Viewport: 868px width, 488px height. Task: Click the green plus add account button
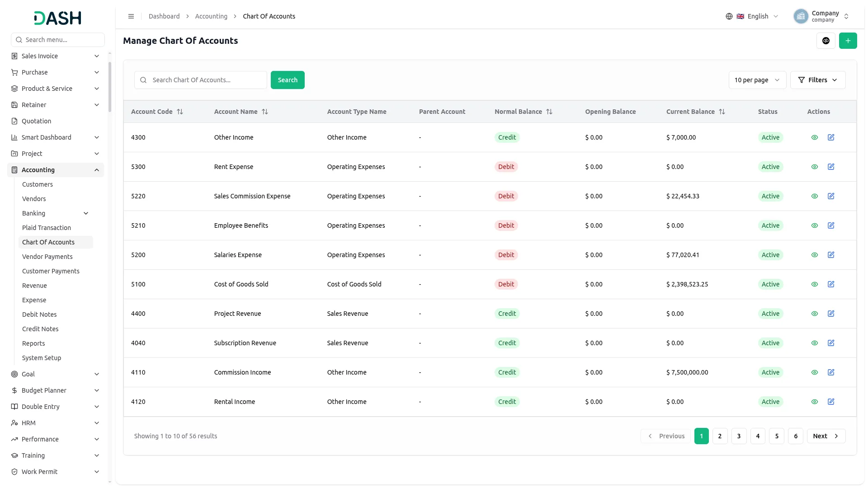click(x=848, y=41)
